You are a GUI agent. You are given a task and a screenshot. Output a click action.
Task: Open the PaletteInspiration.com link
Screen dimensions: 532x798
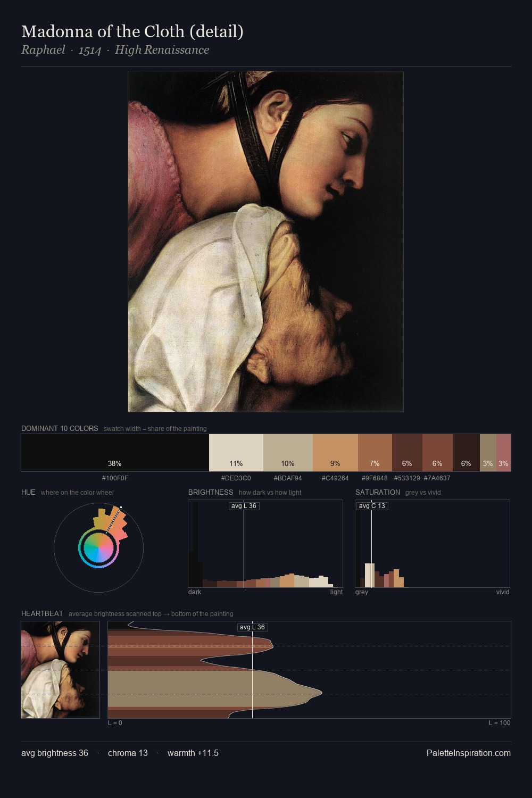point(469,753)
